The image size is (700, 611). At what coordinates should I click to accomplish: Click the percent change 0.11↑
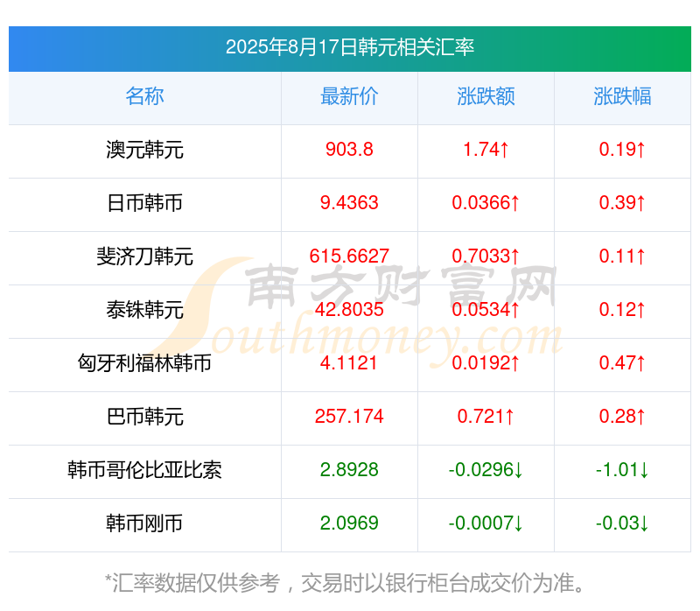[x=622, y=256]
